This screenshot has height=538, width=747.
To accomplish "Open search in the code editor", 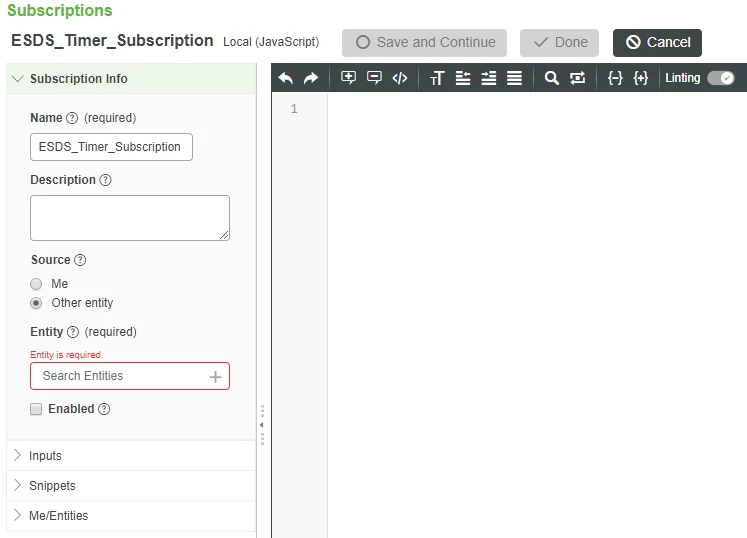I will 552,78.
